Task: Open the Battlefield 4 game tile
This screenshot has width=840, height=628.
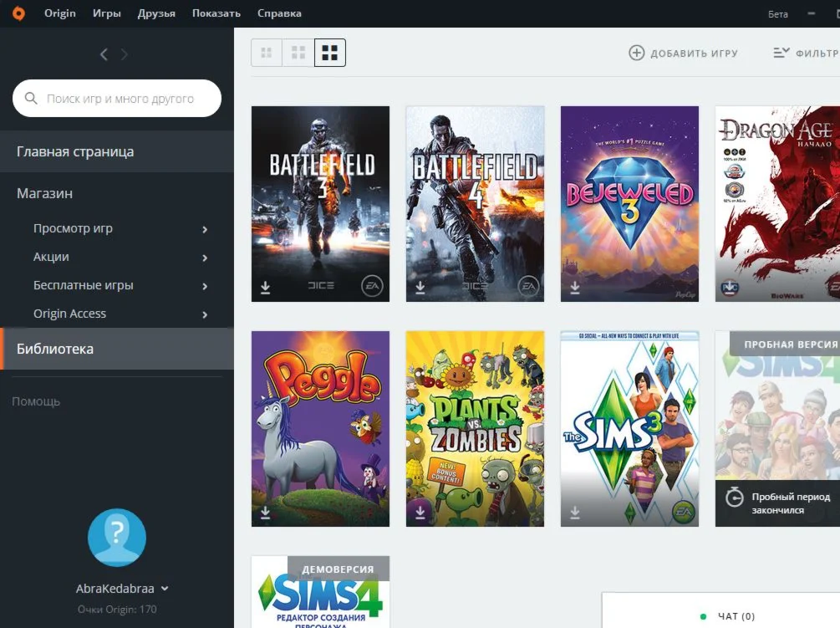Action: click(x=476, y=203)
